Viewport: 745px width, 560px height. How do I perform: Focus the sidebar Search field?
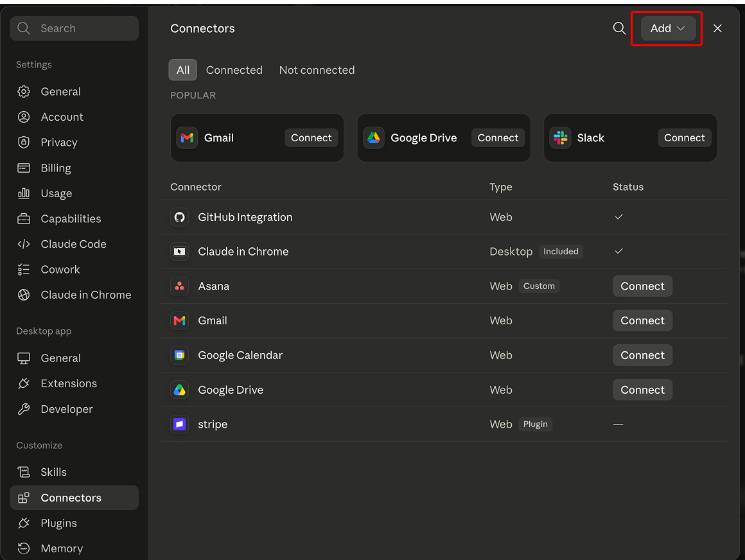click(x=74, y=28)
